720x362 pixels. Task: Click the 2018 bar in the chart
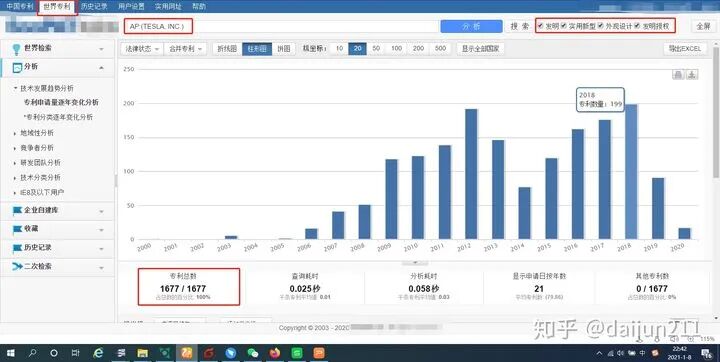pyautogui.click(x=631, y=172)
